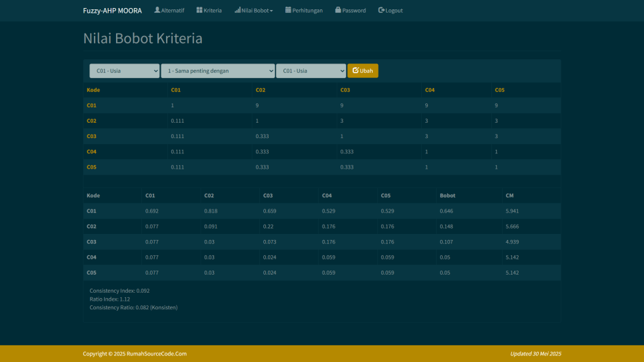The width and height of the screenshot is (644, 362).
Task: Click the Bobot column header
Action: coord(447,195)
